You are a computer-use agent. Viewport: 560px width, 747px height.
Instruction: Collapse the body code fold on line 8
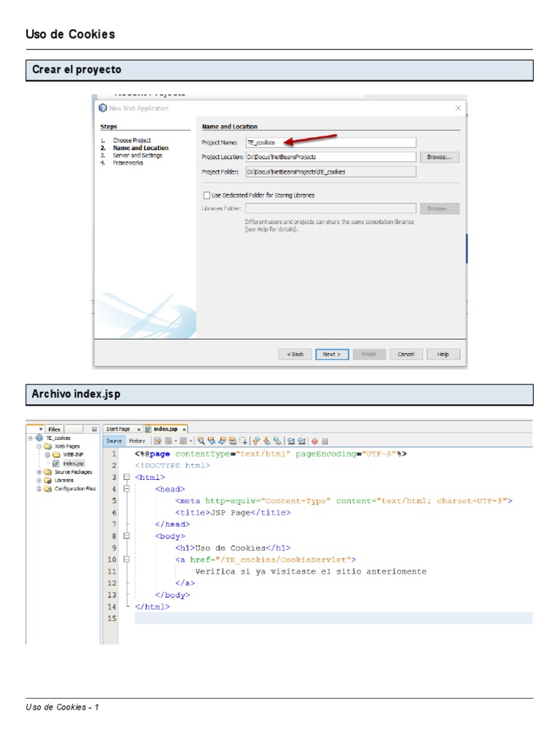(126, 535)
